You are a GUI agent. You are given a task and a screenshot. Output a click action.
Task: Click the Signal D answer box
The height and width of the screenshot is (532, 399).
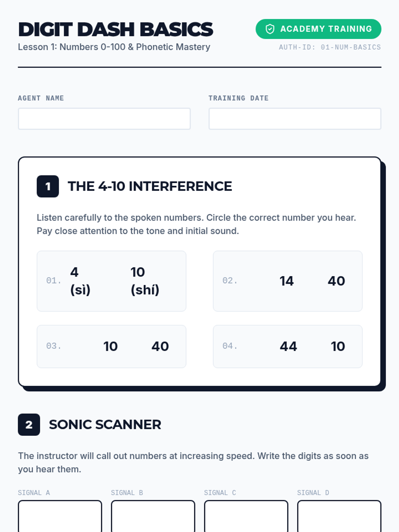[339, 516]
